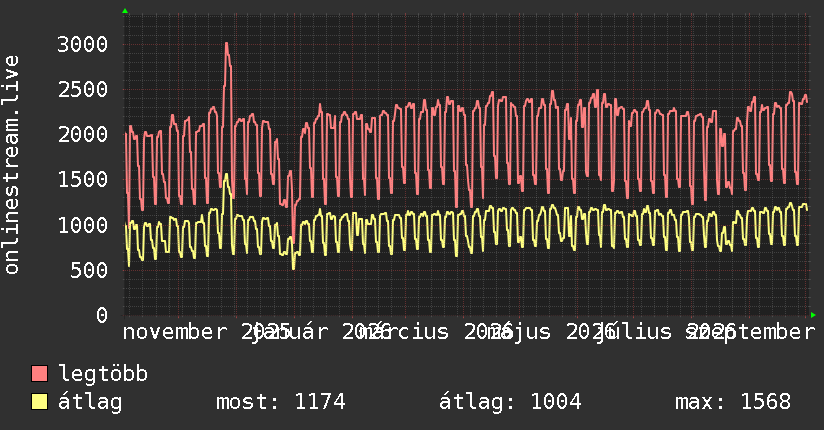Click the november x-axis label
This screenshot has height=430, width=824.
point(175,332)
